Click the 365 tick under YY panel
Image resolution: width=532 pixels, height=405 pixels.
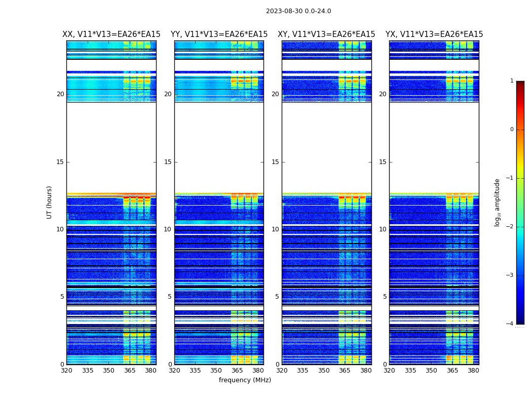237,371
